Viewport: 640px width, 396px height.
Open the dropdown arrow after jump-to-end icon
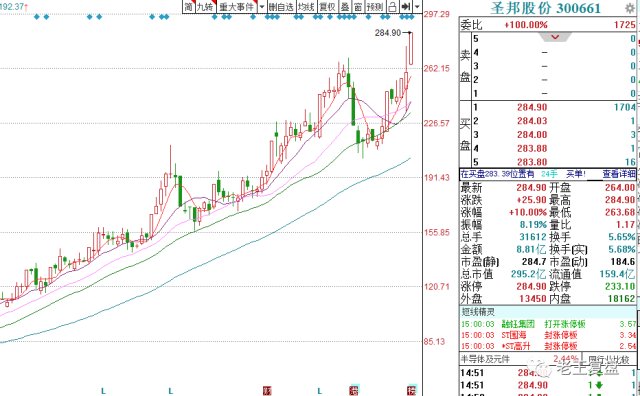[x=417, y=7]
